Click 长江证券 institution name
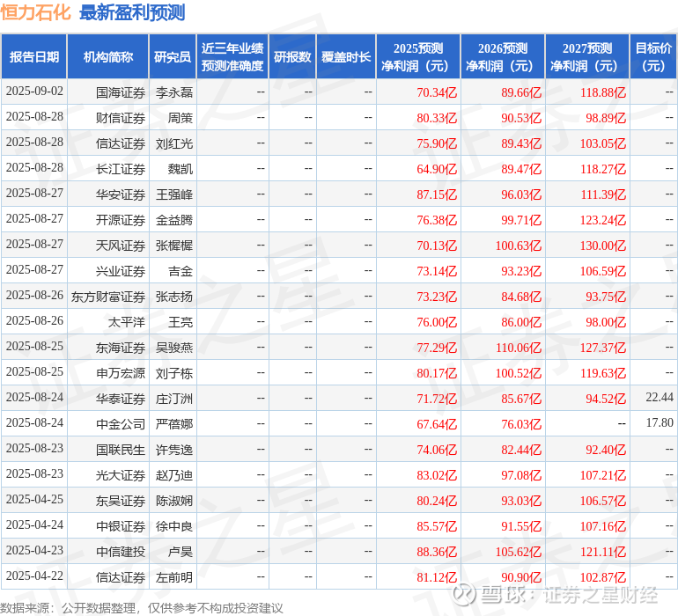Image resolution: width=678 pixels, height=616 pixels. (121, 169)
